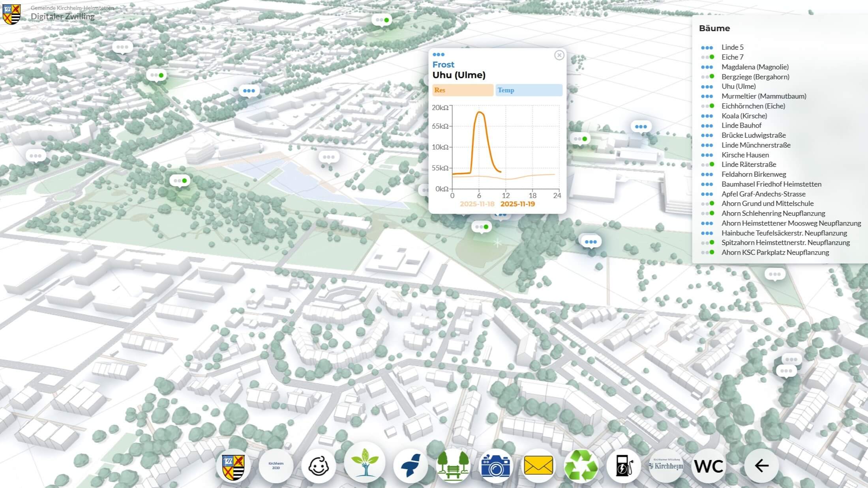Close the Uhu (Ulme) popup
The height and width of the screenshot is (488, 868).
[559, 55]
